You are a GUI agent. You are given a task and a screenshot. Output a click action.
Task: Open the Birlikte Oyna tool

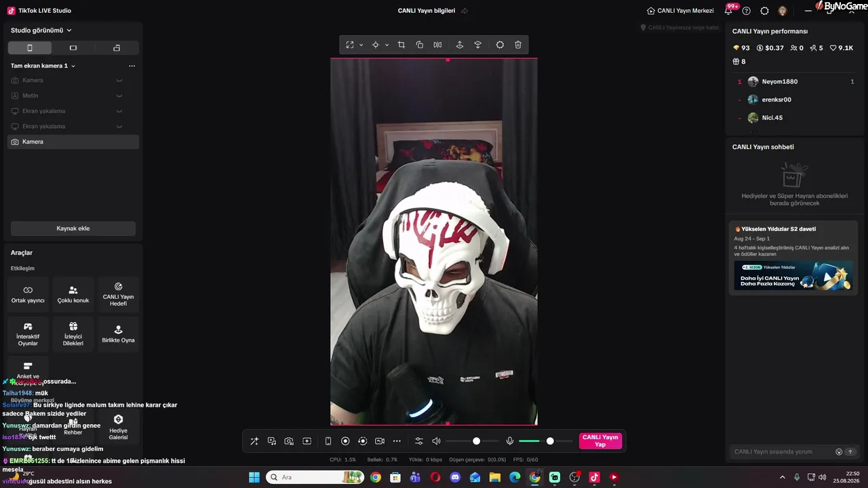tap(118, 334)
